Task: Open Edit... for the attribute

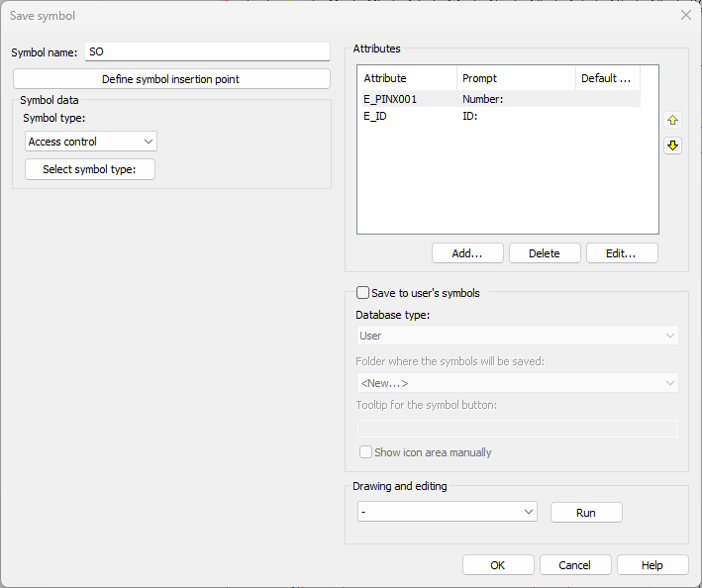Action: [622, 253]
